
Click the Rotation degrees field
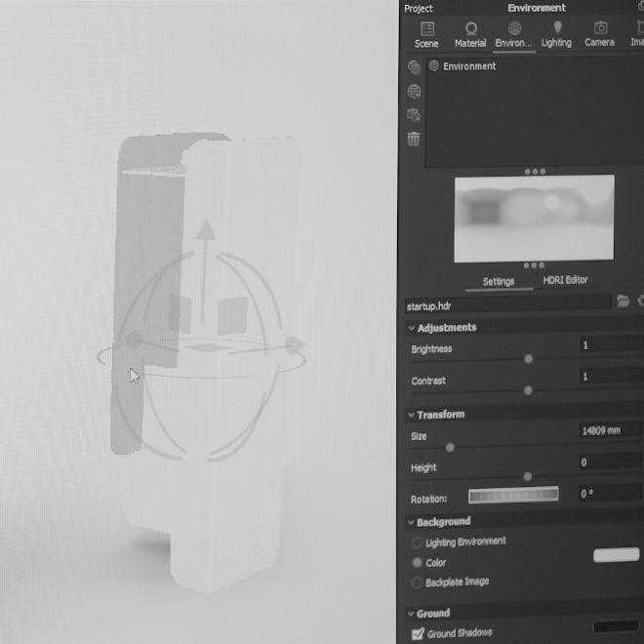pyautogui.click(x=610, y=493)
